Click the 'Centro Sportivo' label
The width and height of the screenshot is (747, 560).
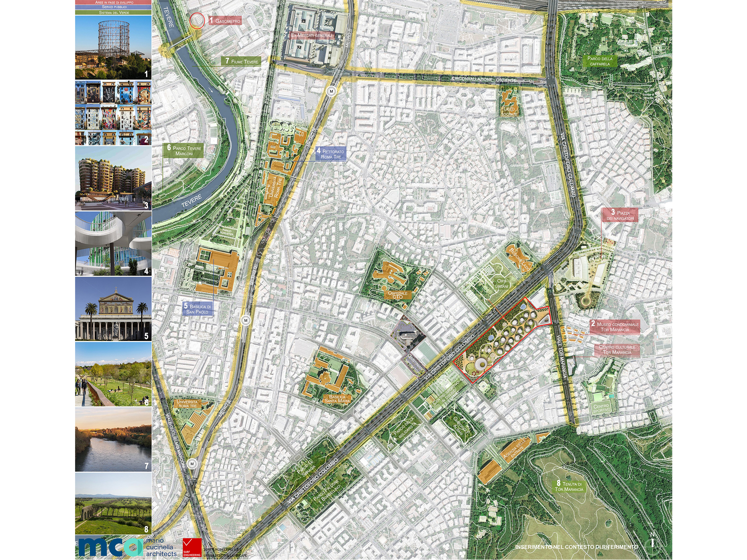tap(601, 408)
